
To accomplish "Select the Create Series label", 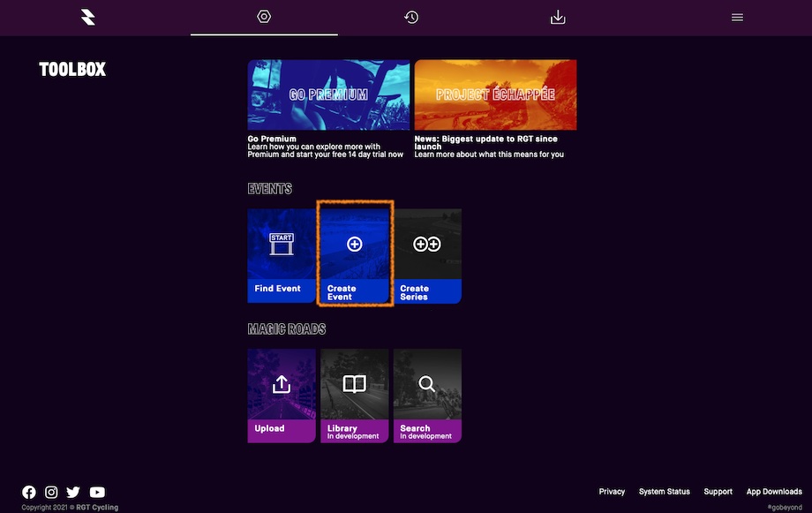I will pyautogui.click(x=414, y=293).
